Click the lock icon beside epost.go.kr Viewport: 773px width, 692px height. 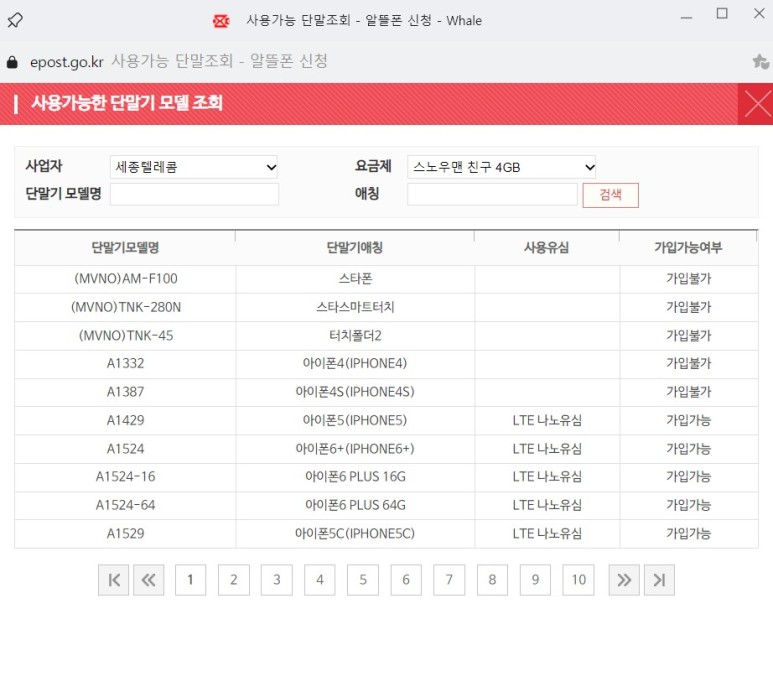12,62
